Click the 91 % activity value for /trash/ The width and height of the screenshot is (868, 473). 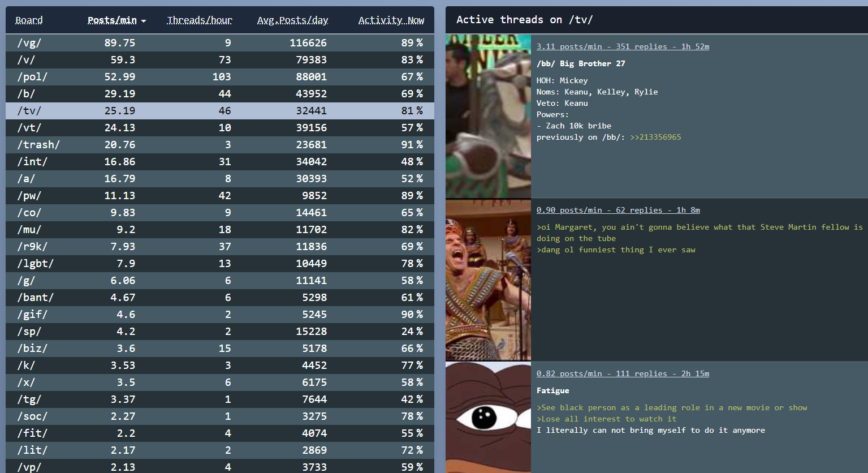pyautogui.click(x=412, y=145)
